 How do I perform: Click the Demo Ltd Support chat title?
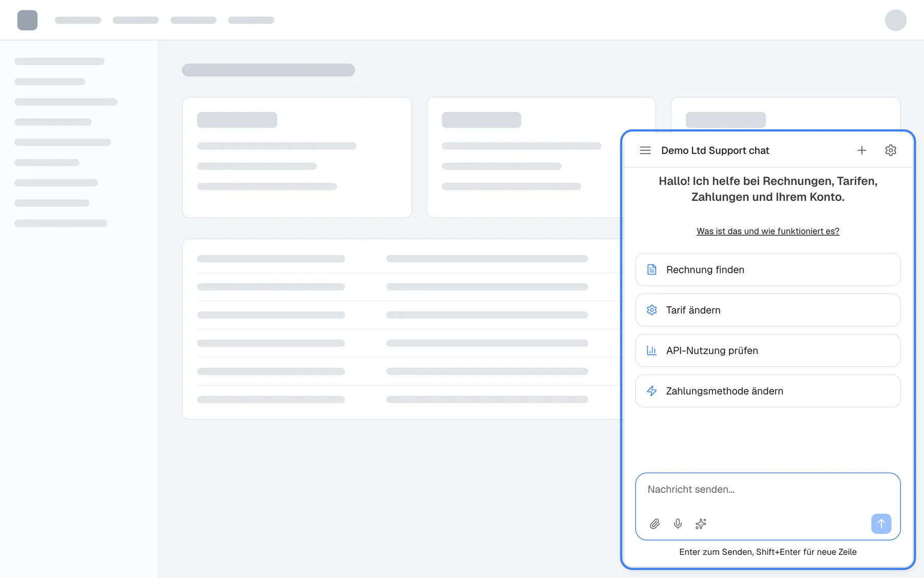click(715, 151)
